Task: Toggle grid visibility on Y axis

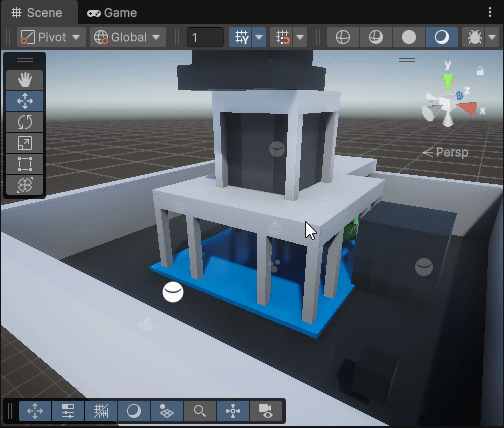Action: click(241, 37)
